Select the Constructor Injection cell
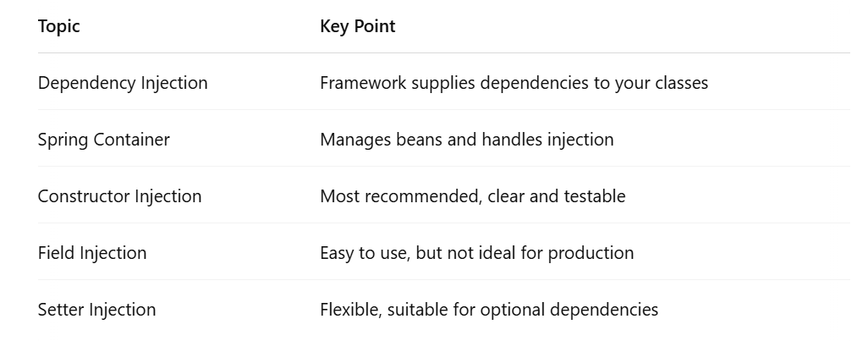 coord(119,196)
